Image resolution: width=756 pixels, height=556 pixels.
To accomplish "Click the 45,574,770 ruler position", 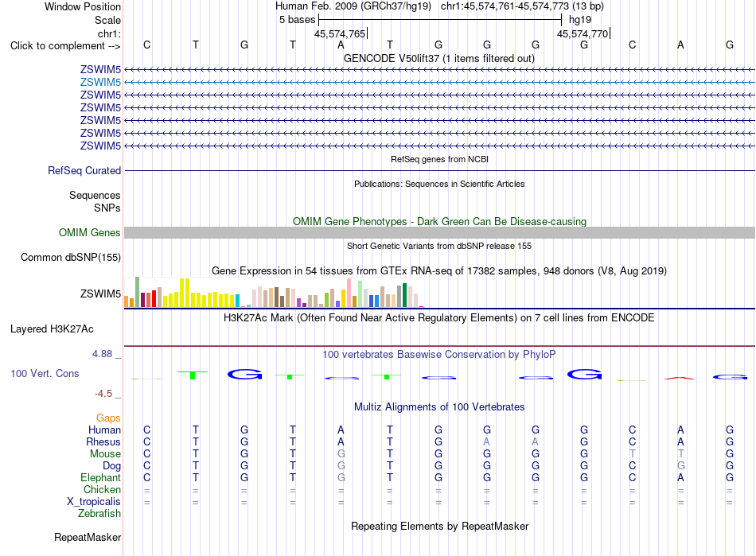I will pyautogui.click(x=583, y=33).
